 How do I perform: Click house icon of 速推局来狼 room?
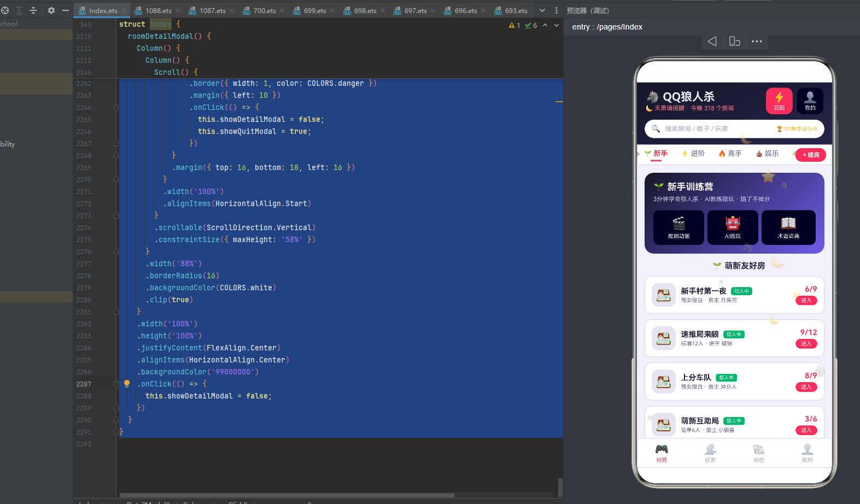[664, 338]
